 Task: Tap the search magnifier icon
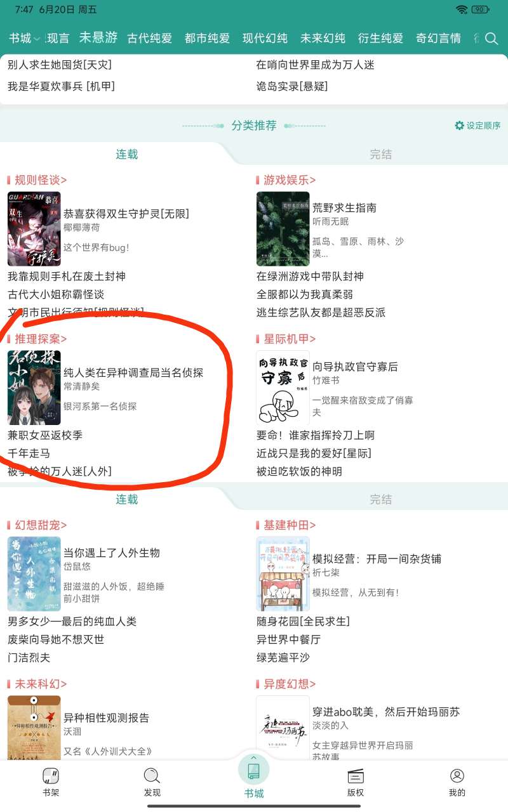[x=491, y=39]
